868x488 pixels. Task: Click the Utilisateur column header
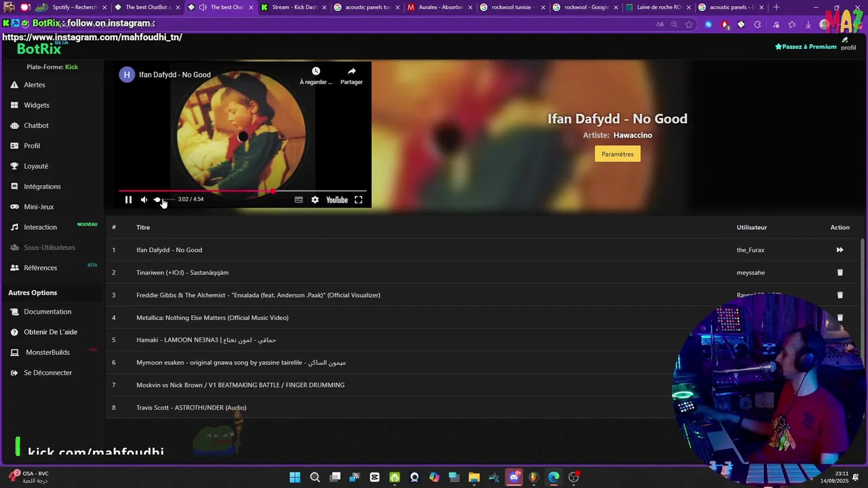click(x=752, y=228)
